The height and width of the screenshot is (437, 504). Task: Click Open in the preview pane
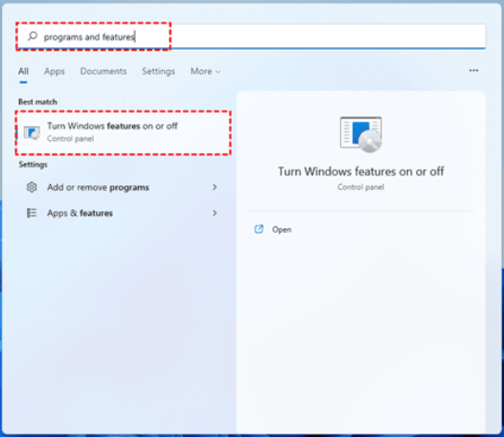[282, 230]
